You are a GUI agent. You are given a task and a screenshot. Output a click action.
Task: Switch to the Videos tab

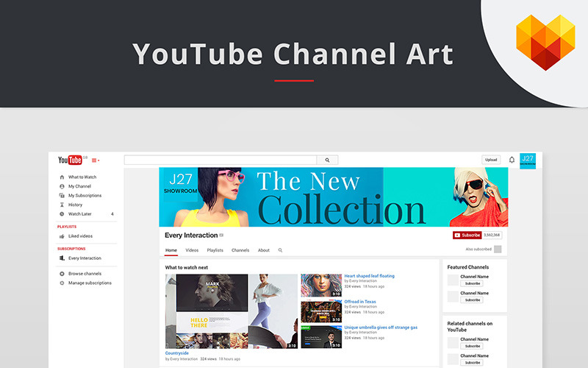click(192, 250)
